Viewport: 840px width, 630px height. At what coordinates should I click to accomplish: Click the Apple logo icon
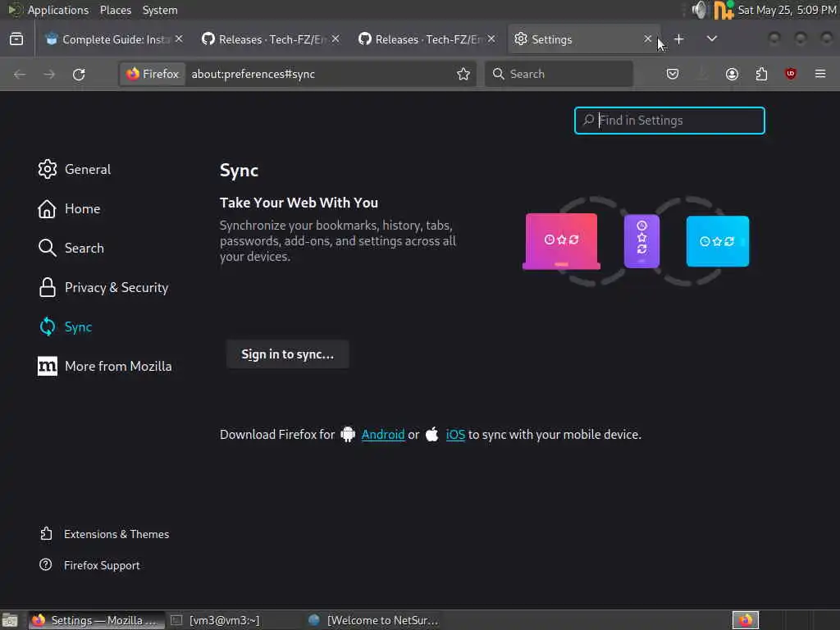(431, 434)
